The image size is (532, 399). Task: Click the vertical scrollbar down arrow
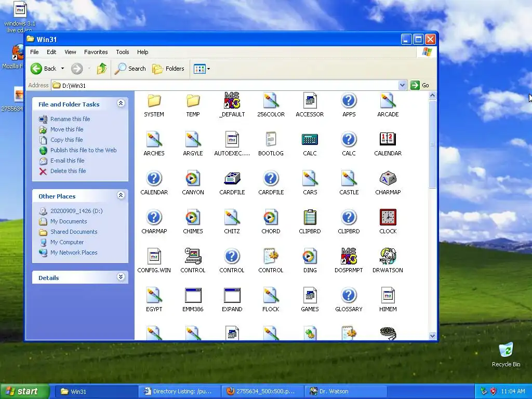432,336
